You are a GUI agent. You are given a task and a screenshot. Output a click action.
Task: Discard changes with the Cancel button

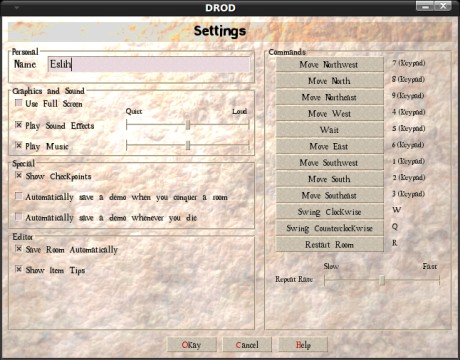tap(247, 344)
